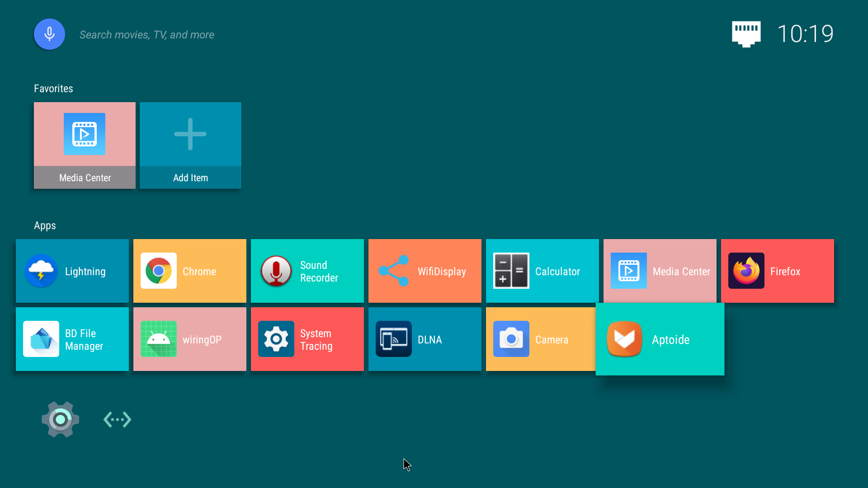
Task: Open the settings gear icon
Action: point(60,420)
